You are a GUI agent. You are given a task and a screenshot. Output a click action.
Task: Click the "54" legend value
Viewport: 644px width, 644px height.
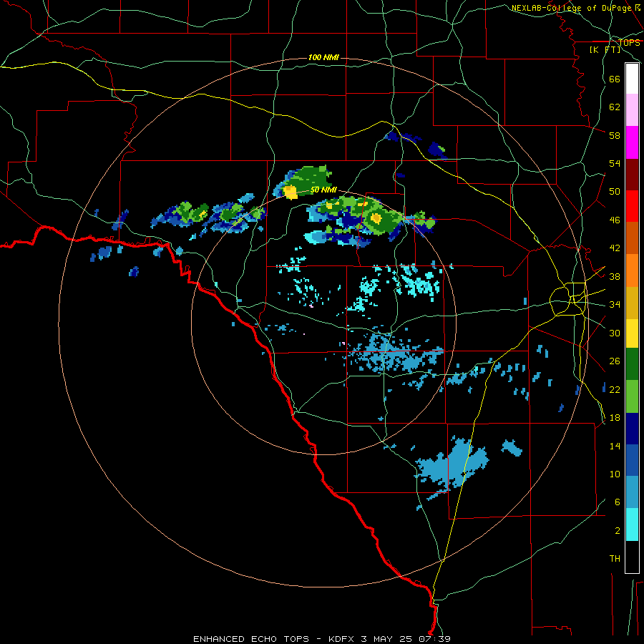(615, 163)
